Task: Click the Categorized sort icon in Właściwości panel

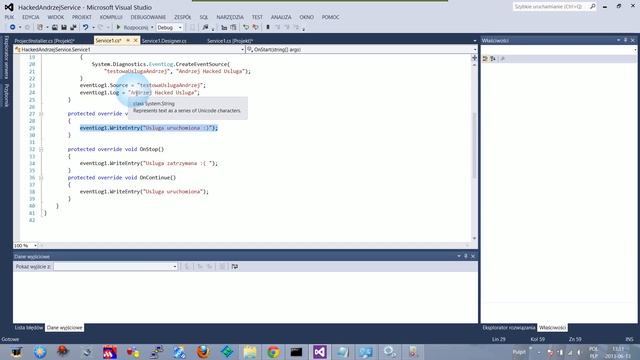Action: [485, 59]
